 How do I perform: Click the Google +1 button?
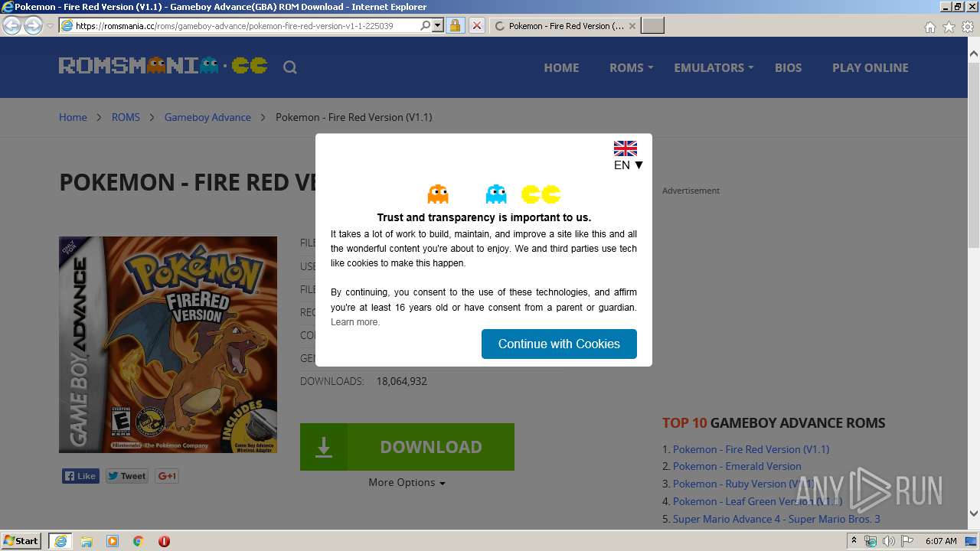click(x=167, y=476)
